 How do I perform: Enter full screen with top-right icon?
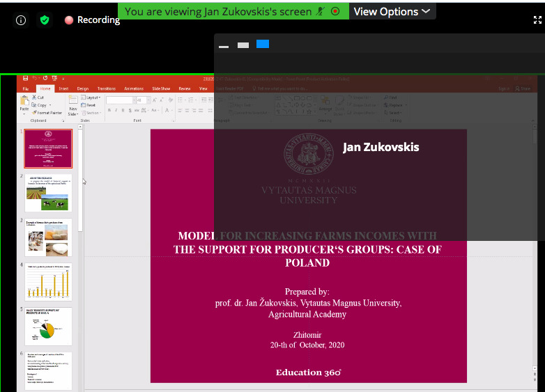click(537, 20)
